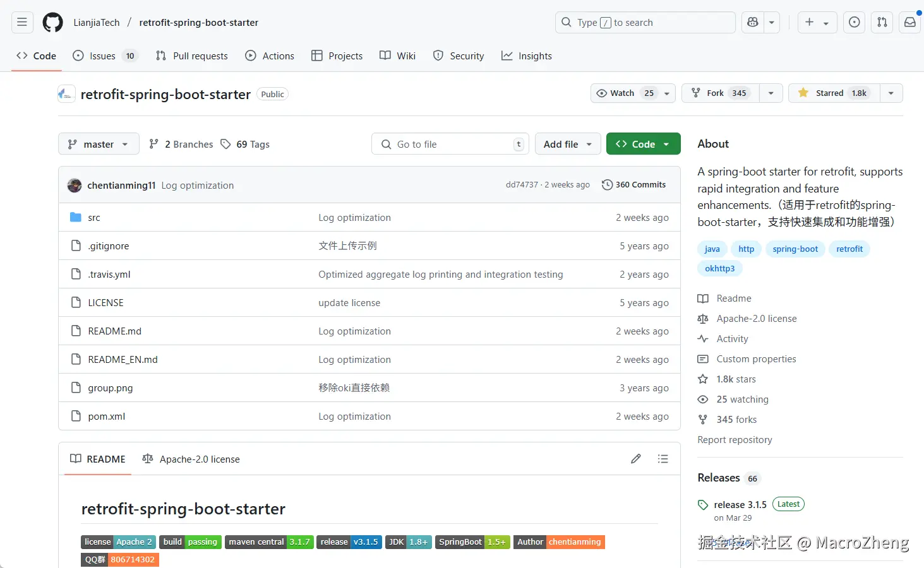Image resolution: width=924 pixels, height=568 pixels.
Task: Toggle the Starred button
Action: pyautogui.click(x=834, y=93)
